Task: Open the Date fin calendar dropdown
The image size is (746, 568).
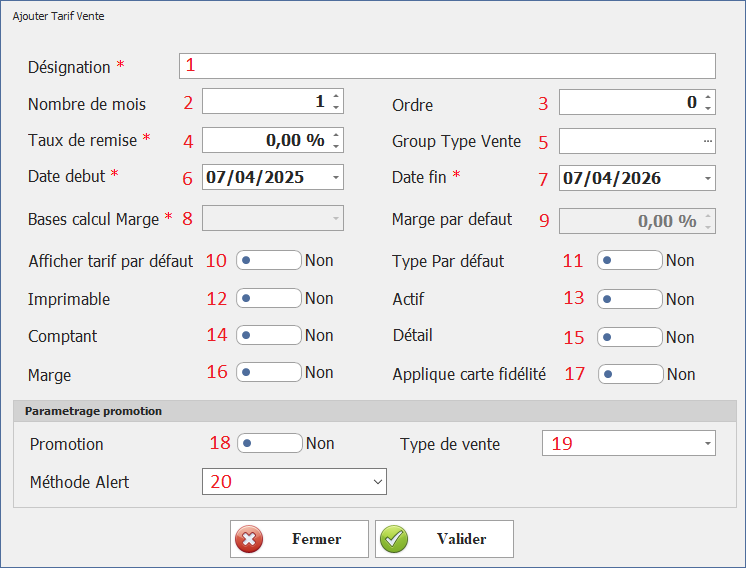Action: [x=707, y=178]
